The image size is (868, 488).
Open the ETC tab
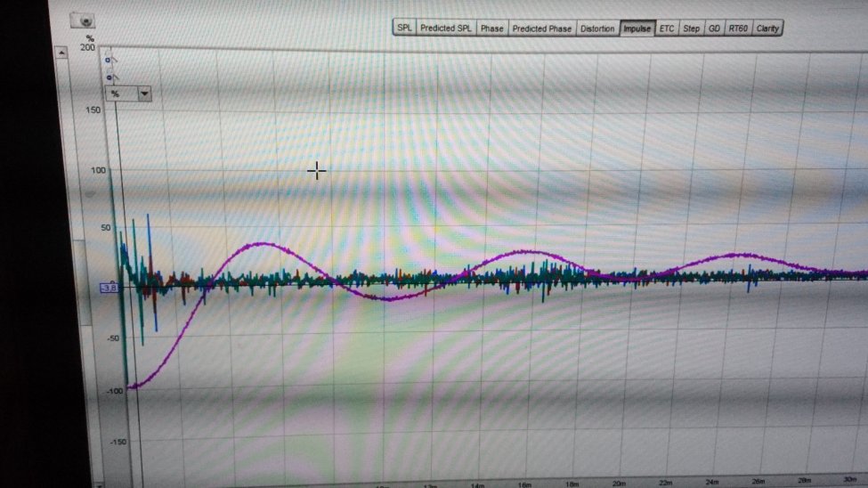coord(667,28)
